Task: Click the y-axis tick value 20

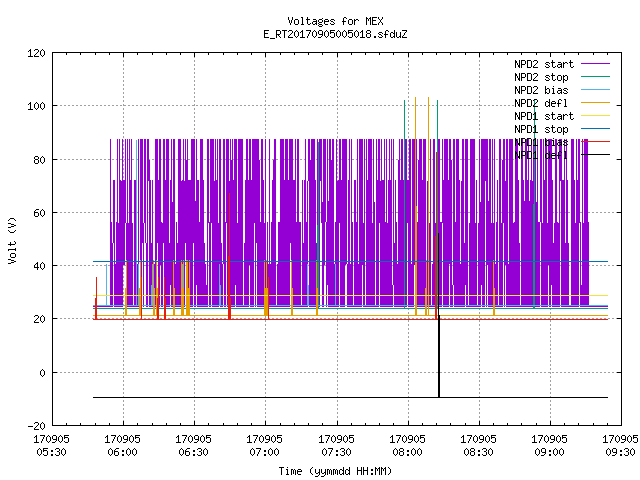Action: 39,320
